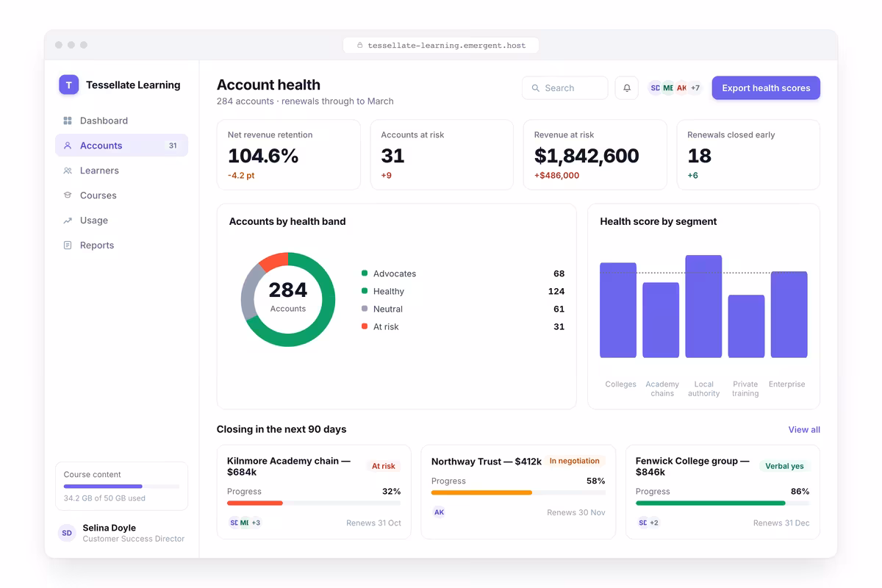
Task: Click the In negotiation status tag
Action: point(575,461)
